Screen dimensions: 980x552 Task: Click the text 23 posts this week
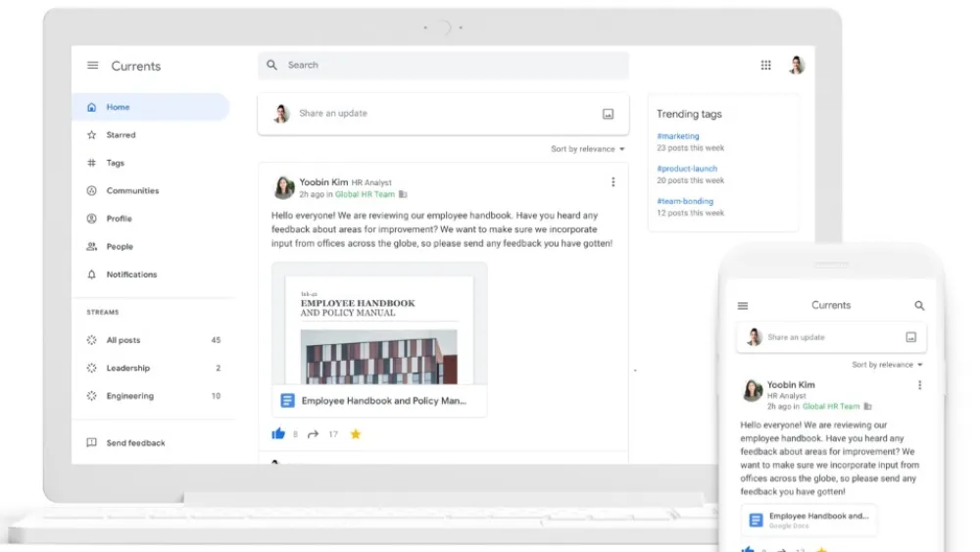click(690, 148)
